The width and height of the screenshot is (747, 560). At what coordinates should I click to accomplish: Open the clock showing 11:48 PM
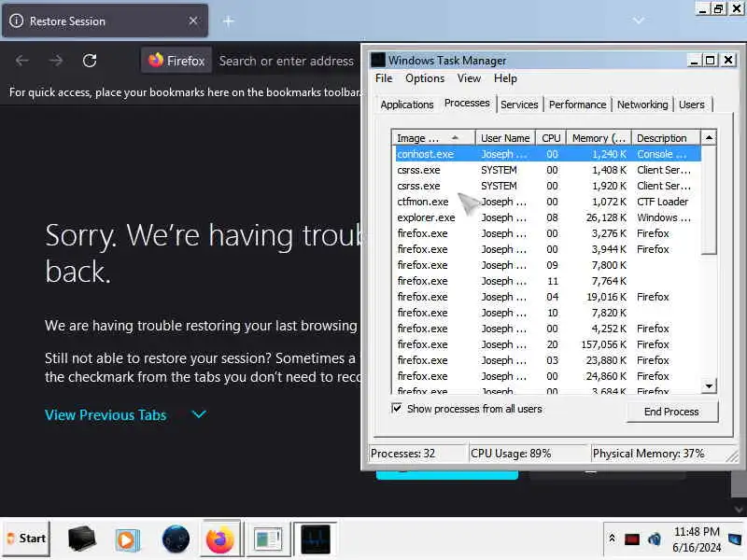pos(697,539)
